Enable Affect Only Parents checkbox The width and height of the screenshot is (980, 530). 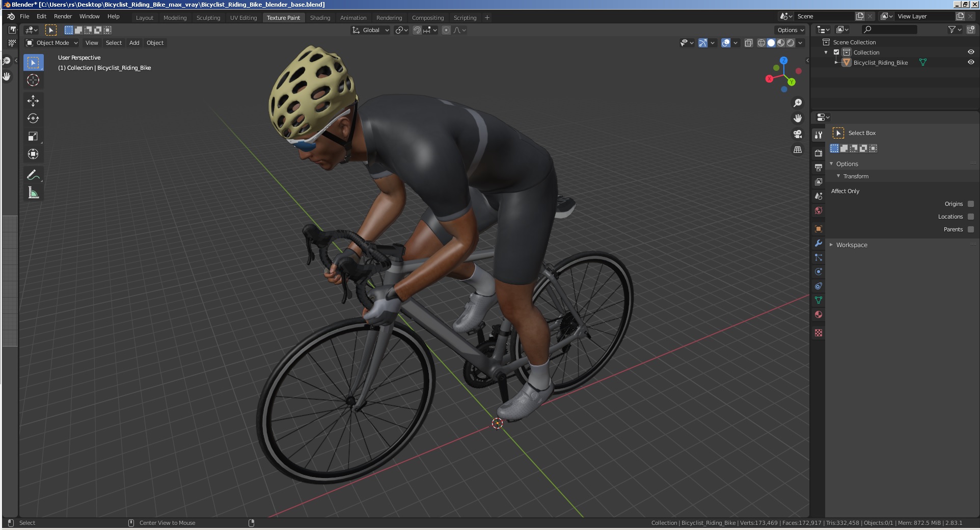pyautogui.click(x=971, y=229)
